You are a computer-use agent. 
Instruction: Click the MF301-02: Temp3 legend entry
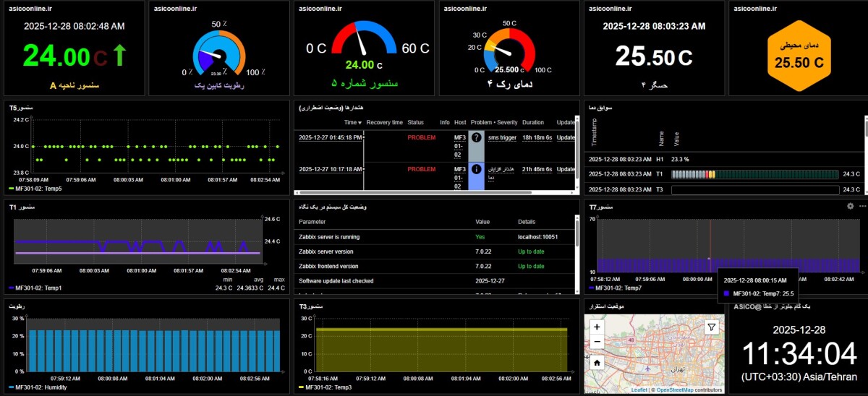pyautogui.click(x=325, y=387)
